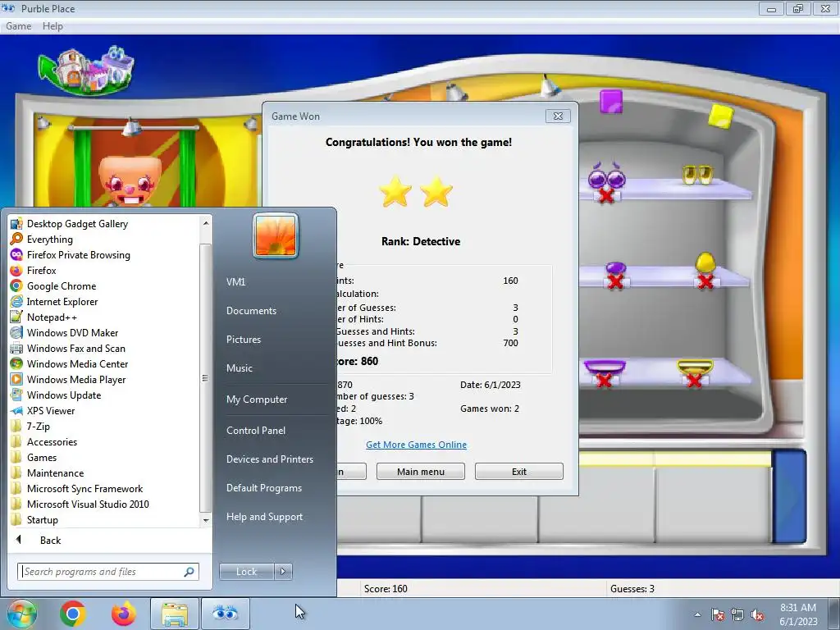Choose the purple mouth on bottom shelf
The width and height of the screenshot is (840, 630).
(605, 367)
